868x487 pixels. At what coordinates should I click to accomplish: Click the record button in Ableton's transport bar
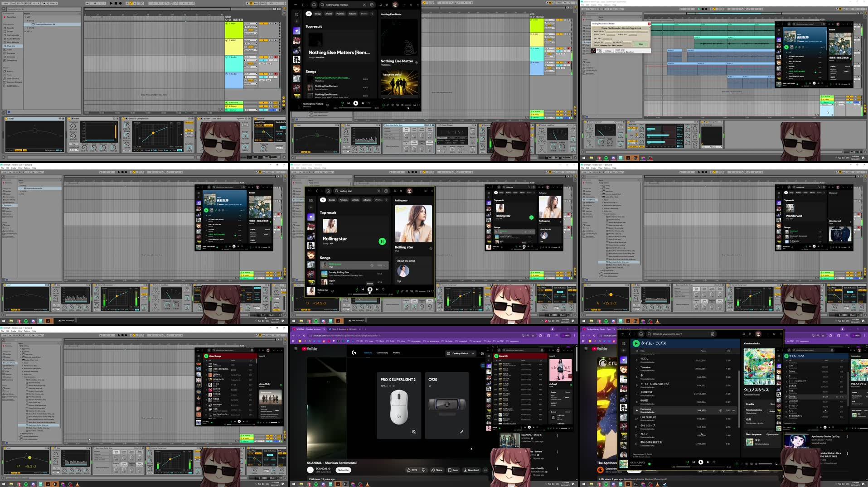pos(121,3)
